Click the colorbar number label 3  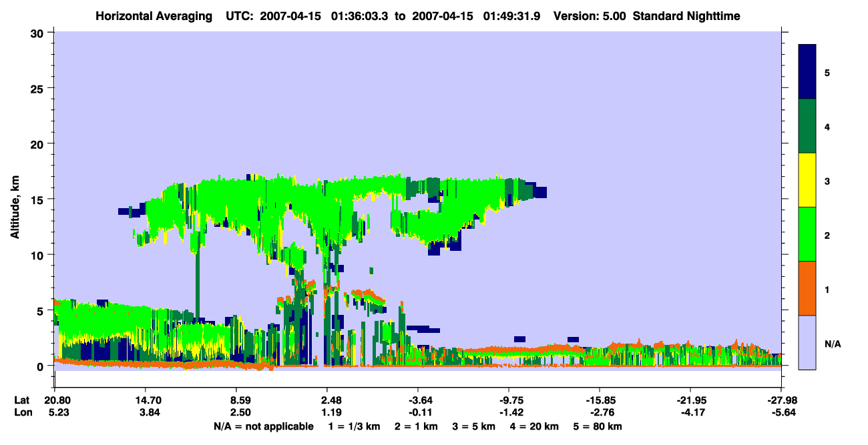tap(827, 181)
